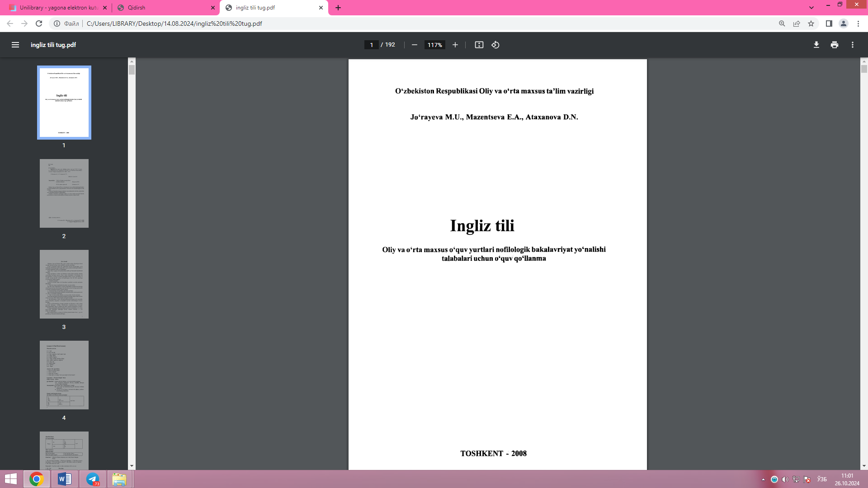Switch to the Qidirsh tab

click(165, 8)
